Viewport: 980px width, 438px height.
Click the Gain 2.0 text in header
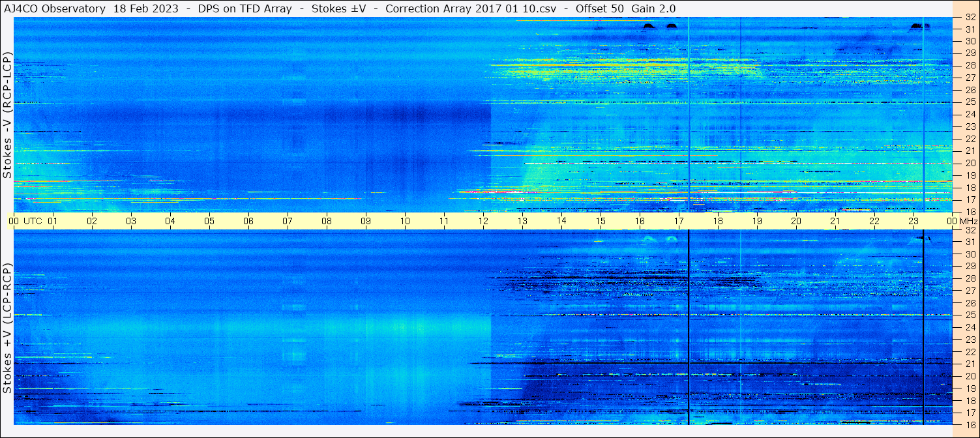[x=653, y=8]
